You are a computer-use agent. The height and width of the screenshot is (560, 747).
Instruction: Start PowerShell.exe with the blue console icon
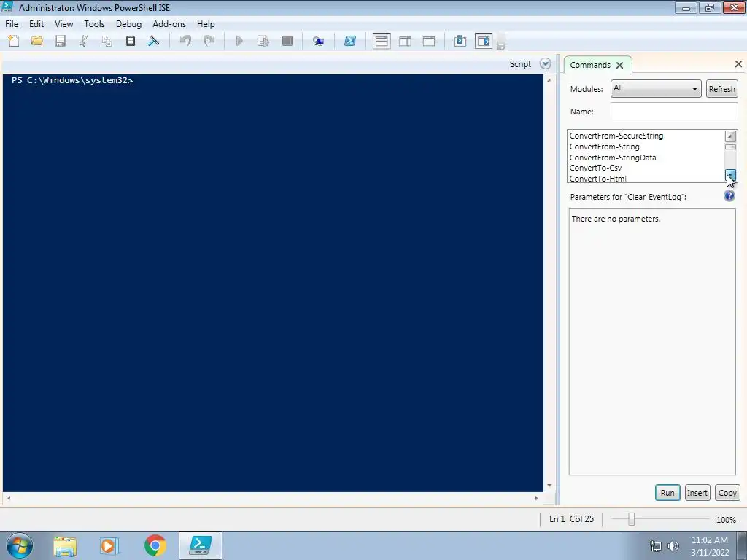point(350,41)
